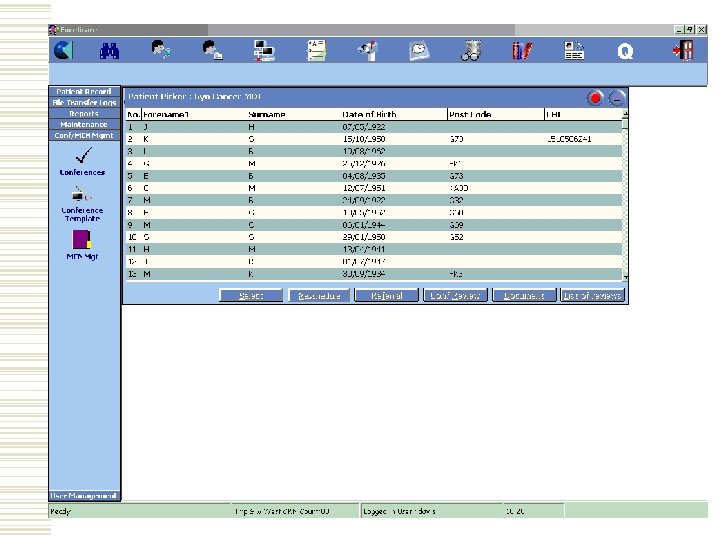Click the person with document icon

(213, 50)
